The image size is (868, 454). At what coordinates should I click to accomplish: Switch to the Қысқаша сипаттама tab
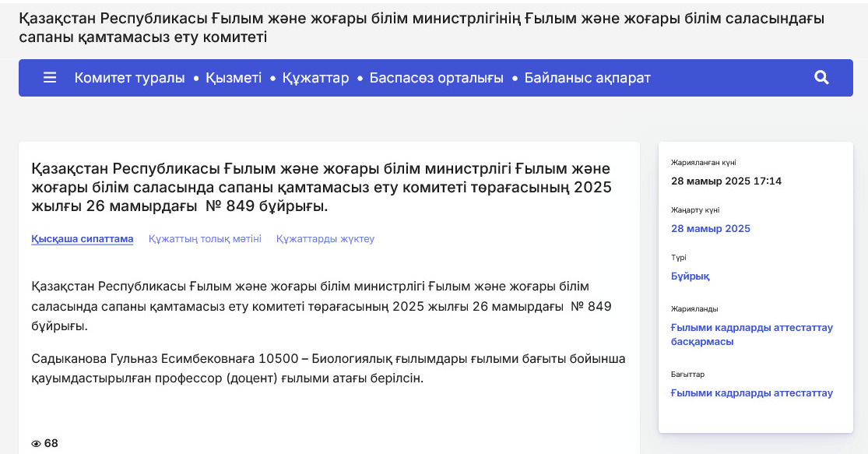(x=83, y=239)
